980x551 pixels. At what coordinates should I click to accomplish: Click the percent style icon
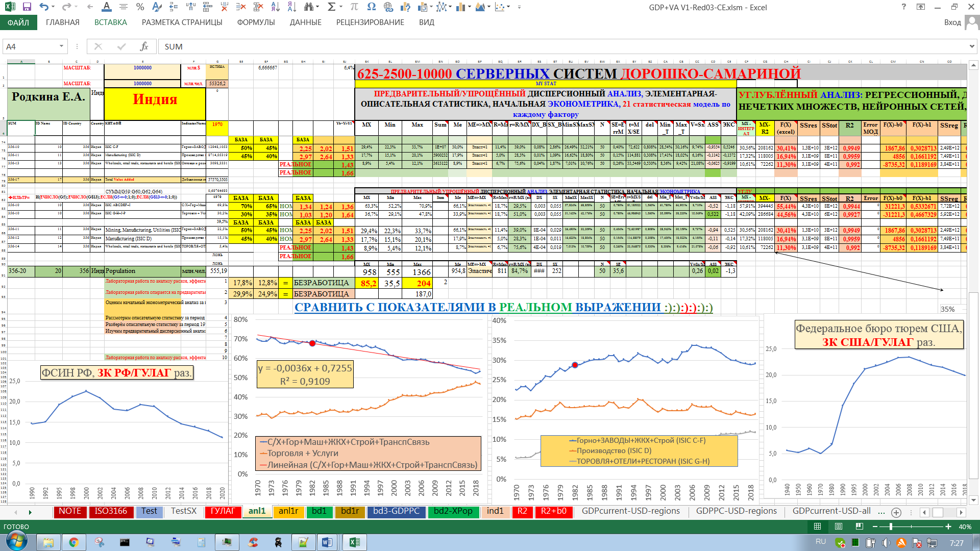140,7
